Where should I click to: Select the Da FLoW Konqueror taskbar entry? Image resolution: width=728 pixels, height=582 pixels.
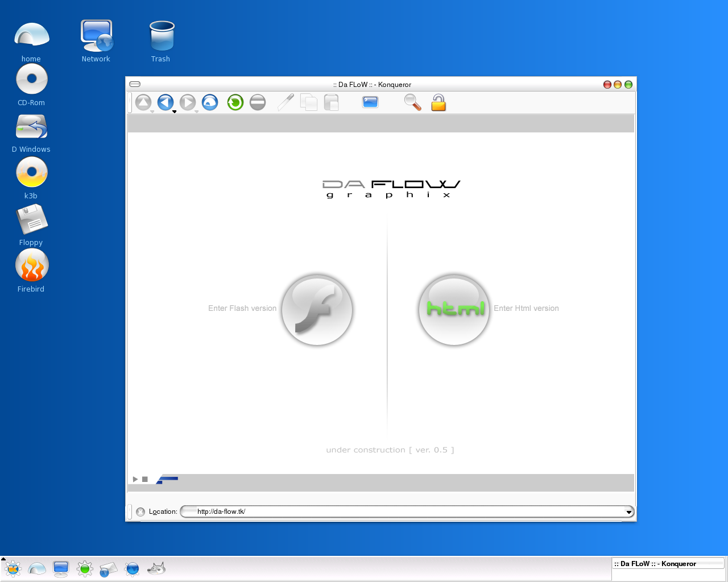tap(668, 564)
